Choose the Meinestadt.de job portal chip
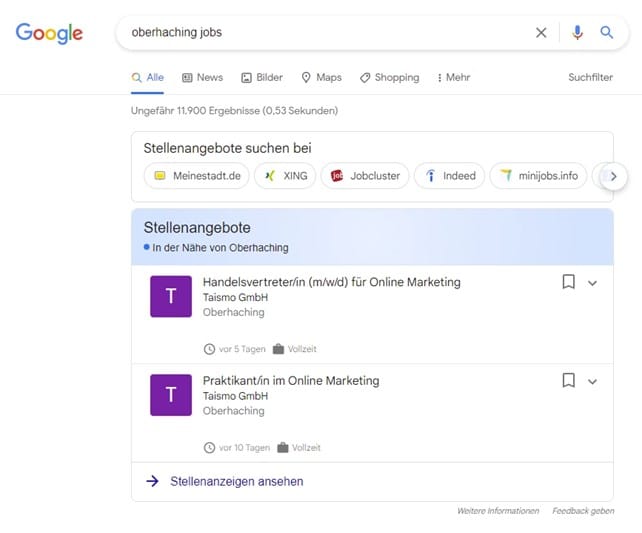This screenshot has height=533, width=642. 197,176
